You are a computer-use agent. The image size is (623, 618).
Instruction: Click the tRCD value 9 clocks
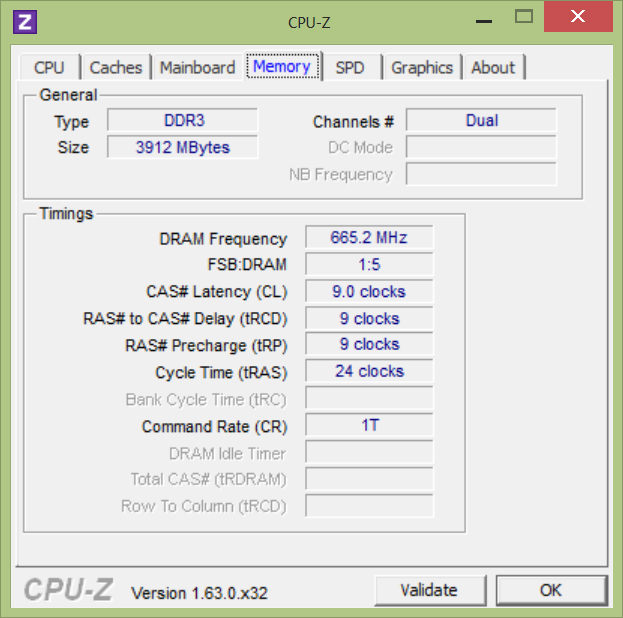tap(369, 318)
